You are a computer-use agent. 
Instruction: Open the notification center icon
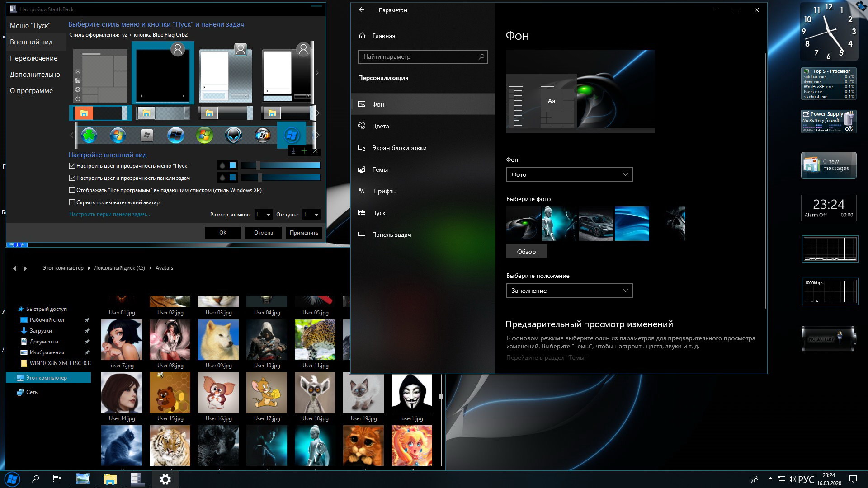(853, 479)
